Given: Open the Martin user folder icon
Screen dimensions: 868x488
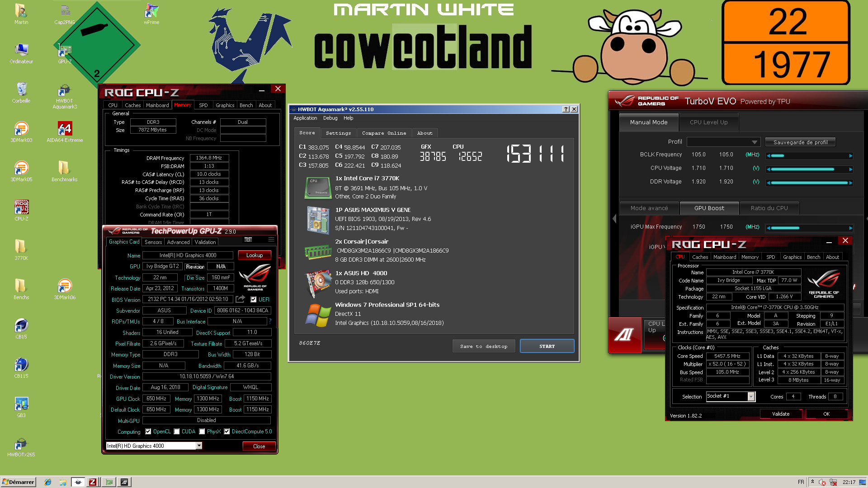Looking at the screenshot, I should click(x=21, y=14).
